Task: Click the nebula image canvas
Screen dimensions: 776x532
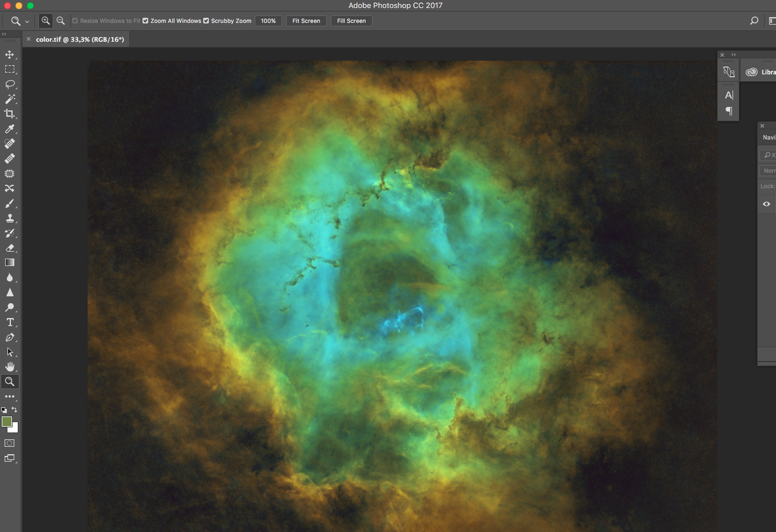Action: tap(402, 295)
